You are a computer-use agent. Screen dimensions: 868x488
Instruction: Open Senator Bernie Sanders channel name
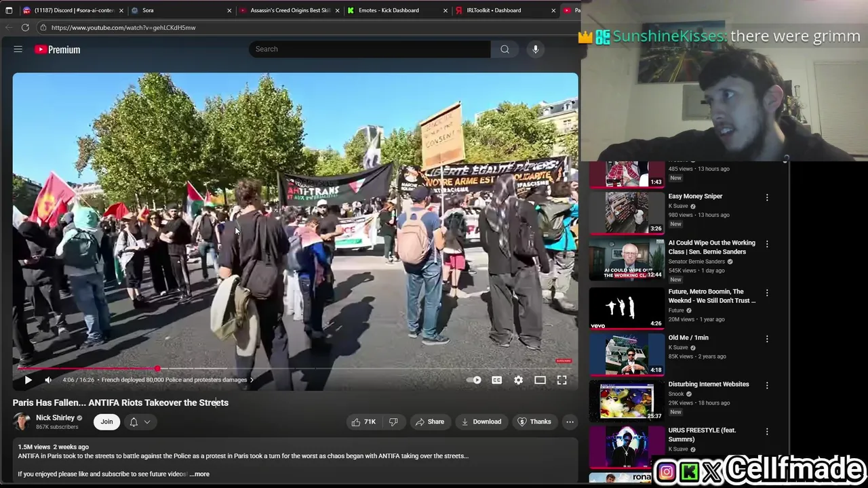(x=696, y=262)
